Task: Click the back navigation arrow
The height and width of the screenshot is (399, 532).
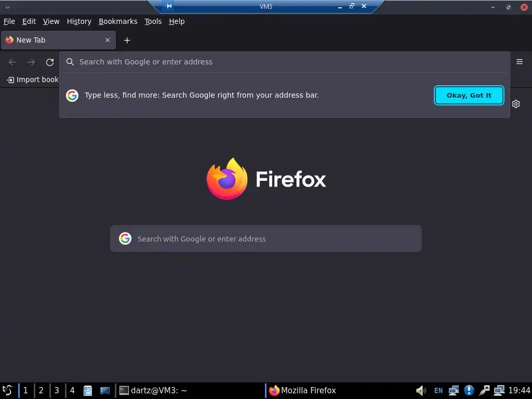Action: (x=12, y=62)
